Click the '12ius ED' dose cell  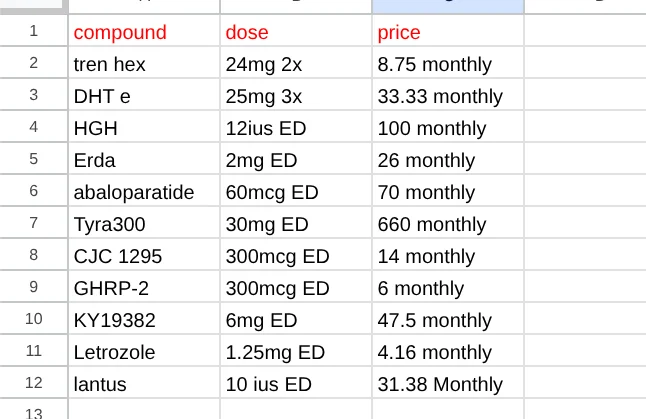click(296, 126)
